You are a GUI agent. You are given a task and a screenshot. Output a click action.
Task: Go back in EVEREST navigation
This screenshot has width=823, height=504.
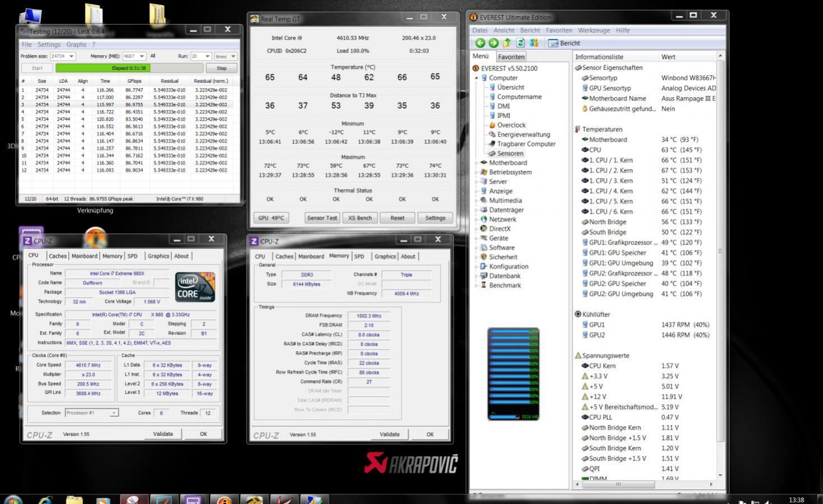point(480,43)
